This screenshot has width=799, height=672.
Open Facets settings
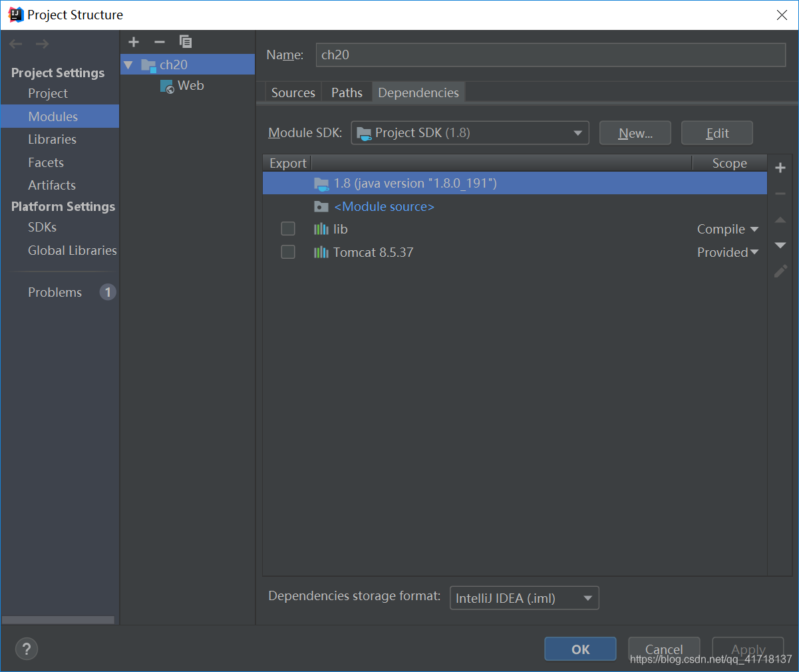(x=46, y=162)
